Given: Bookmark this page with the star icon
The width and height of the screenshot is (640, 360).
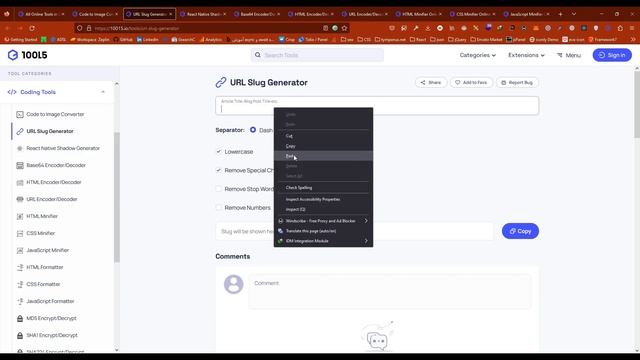Looking at the screenshot, I should [x=344, y=28].
